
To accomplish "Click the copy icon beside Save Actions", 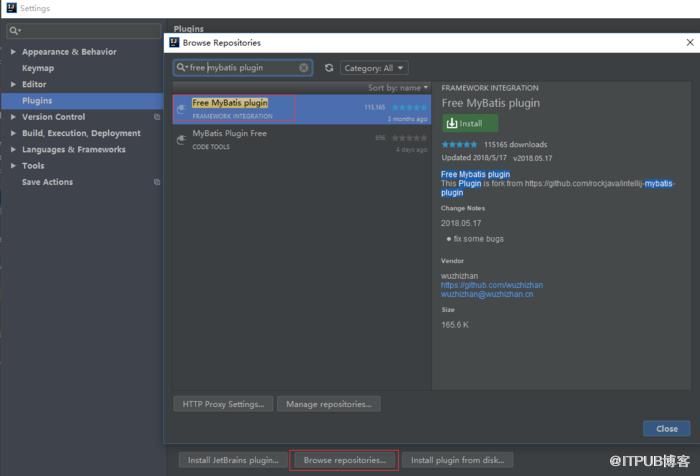I will click(157, 182).
